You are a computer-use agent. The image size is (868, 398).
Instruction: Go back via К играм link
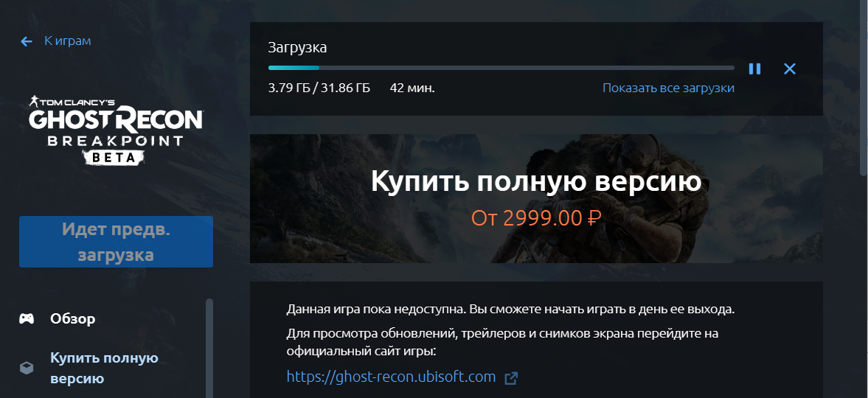68,41
